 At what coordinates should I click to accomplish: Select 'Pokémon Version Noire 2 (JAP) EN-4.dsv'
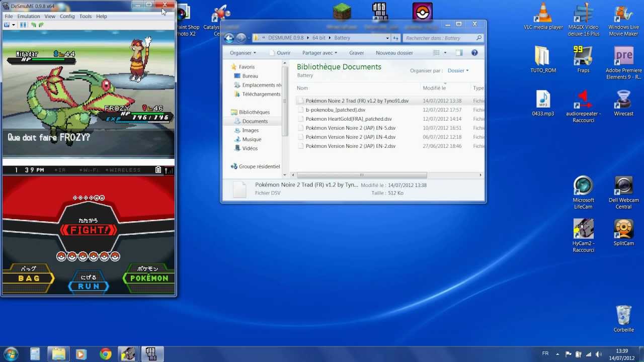[x=351, y=137]
